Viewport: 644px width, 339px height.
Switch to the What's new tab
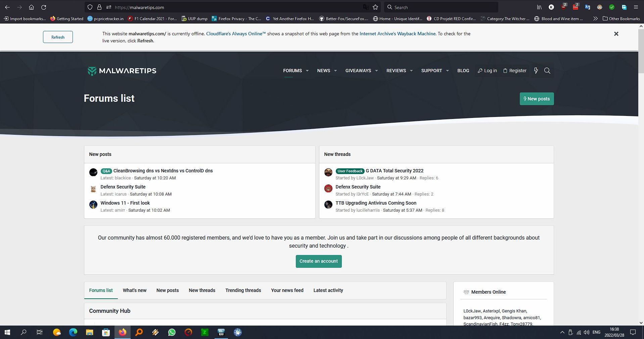[135, 290]
